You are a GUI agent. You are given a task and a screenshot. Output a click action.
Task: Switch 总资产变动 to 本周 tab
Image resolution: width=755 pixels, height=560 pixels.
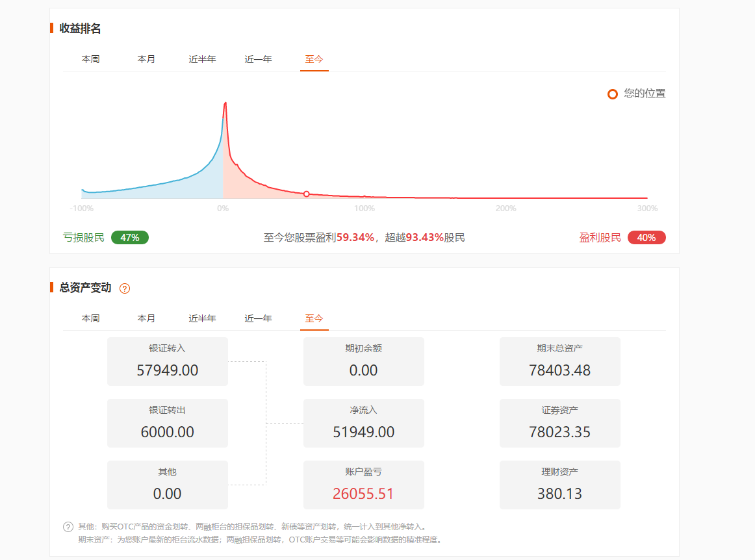point(90,318)
